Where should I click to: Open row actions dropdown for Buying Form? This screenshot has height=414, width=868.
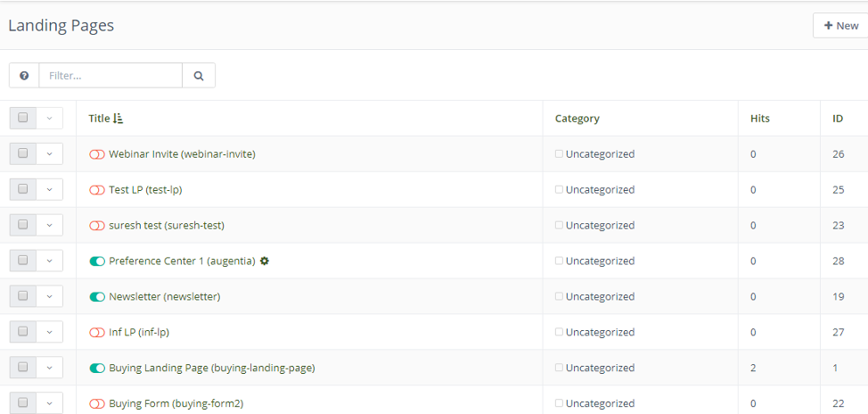tap(50, 403)
